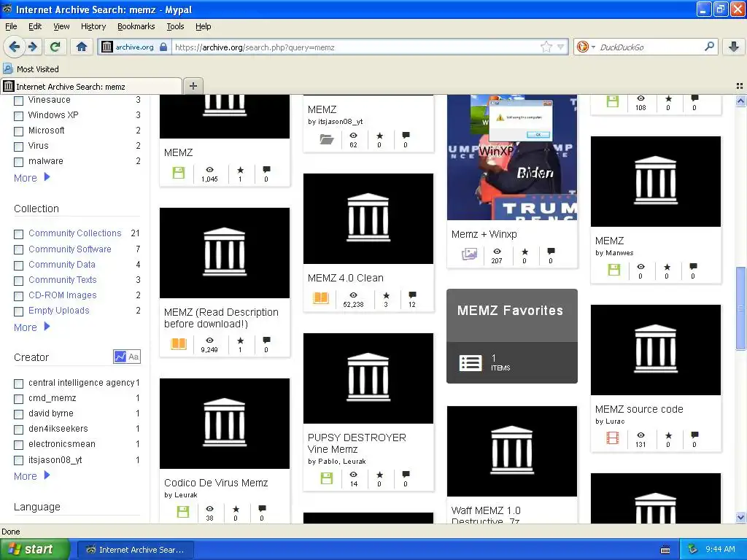747x560 pixels.
Task: Open the MEMZ source code title link
Action: 639,409
